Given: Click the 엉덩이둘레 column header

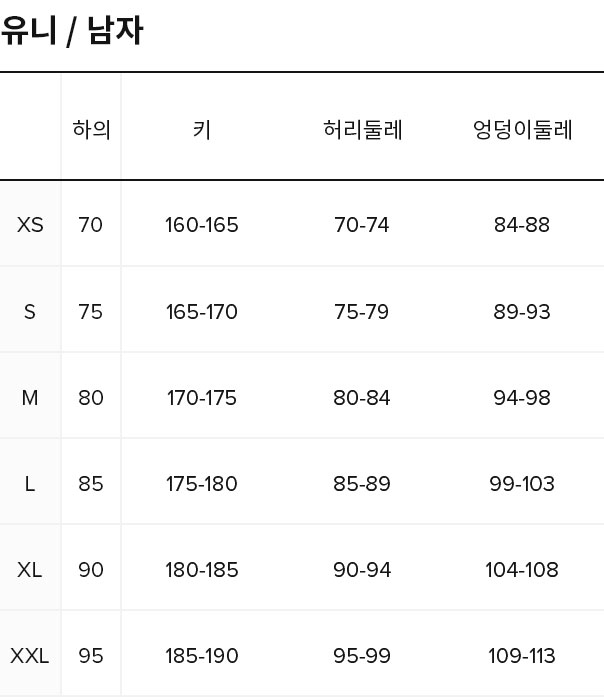Looking at the screenshot, I should pyautogui.click(x=522, y=130).
